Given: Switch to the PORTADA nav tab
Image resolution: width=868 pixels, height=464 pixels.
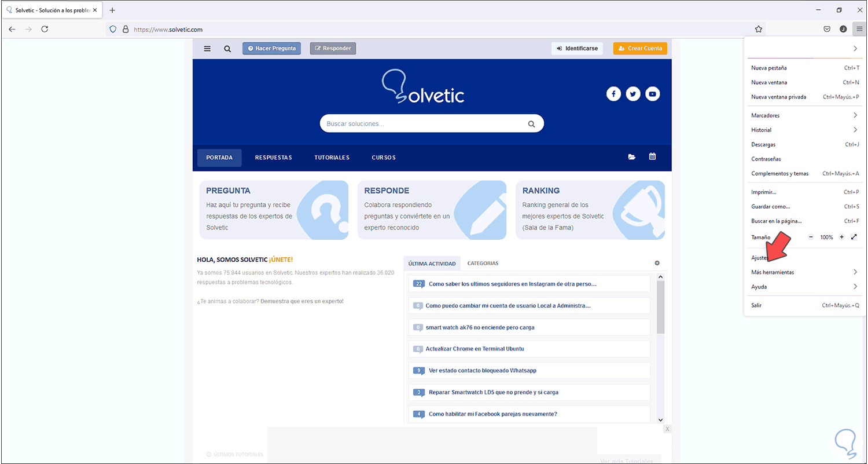Looking at the screenshot, I should (219, 158).
